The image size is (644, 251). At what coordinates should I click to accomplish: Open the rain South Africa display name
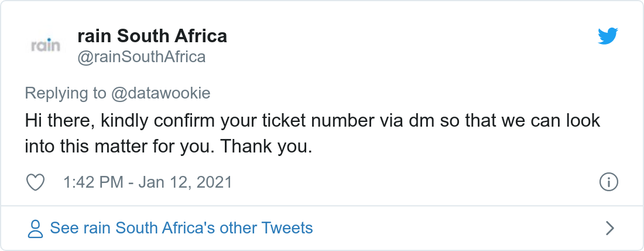(x=152, y=36)
